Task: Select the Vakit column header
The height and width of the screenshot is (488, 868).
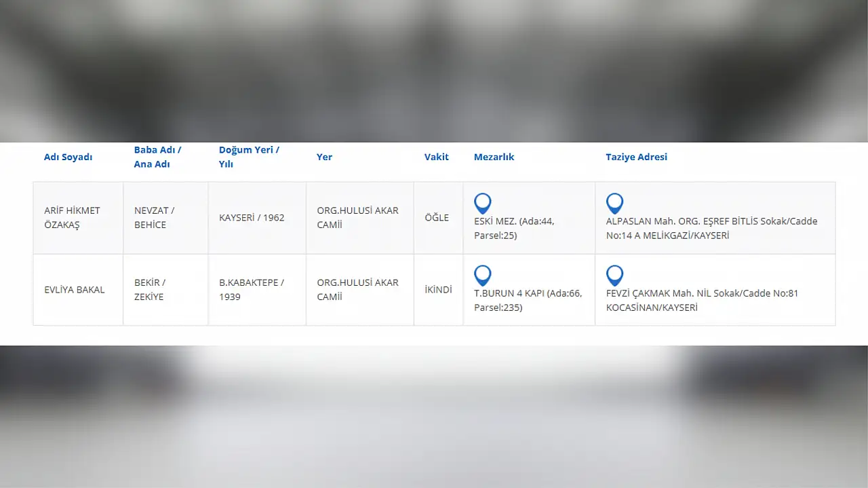Action: point(437,157)
